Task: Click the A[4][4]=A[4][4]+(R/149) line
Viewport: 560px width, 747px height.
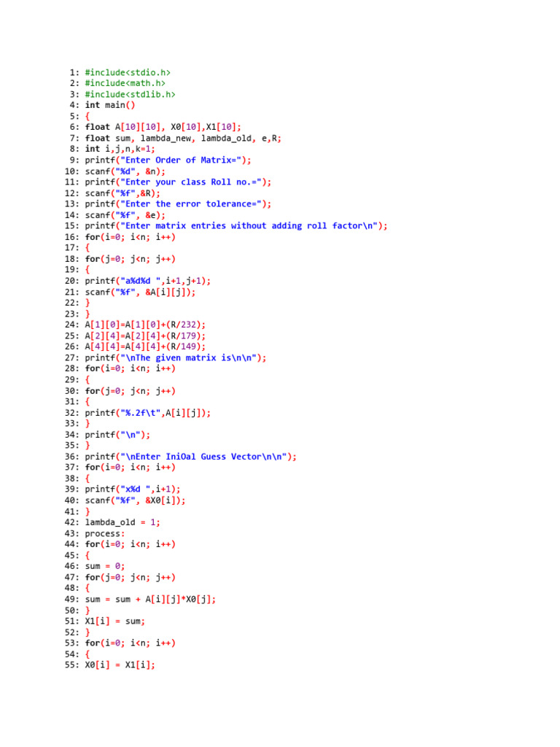Action: point(145,347)
